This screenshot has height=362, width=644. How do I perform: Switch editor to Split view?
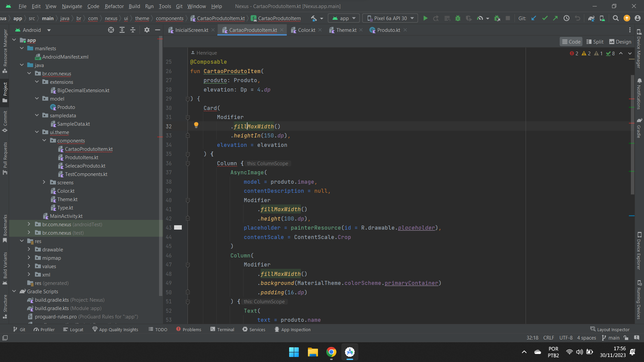595,42
